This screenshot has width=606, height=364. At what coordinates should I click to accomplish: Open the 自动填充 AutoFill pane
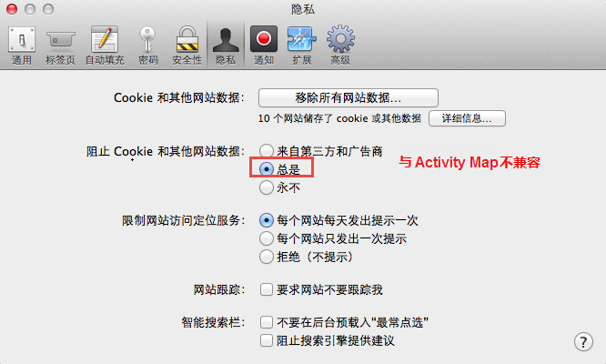105,45
